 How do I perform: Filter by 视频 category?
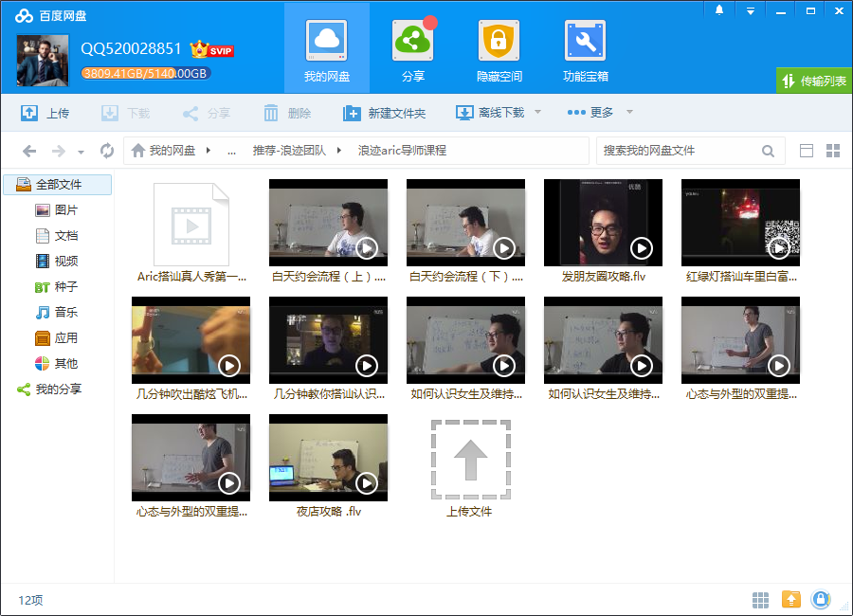click(57, 262)
